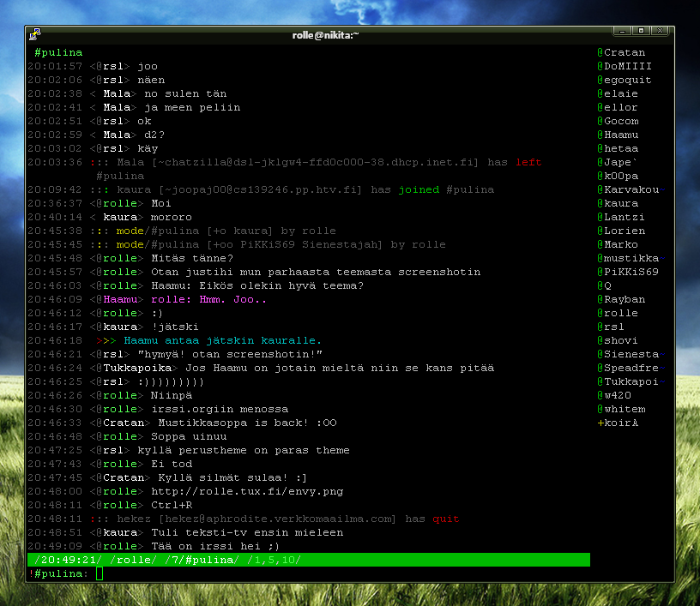Image resolution: width=700 pixels, height=606 pixels.
Task: Click the message 'Mustikkasoppa is back! :OO'
Action: (244, 423)
